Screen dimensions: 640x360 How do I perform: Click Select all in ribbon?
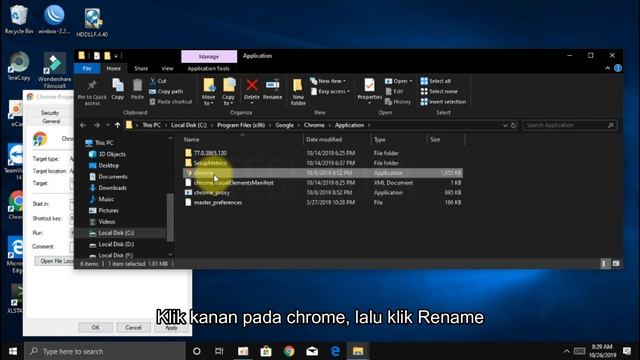click(436, 81)
